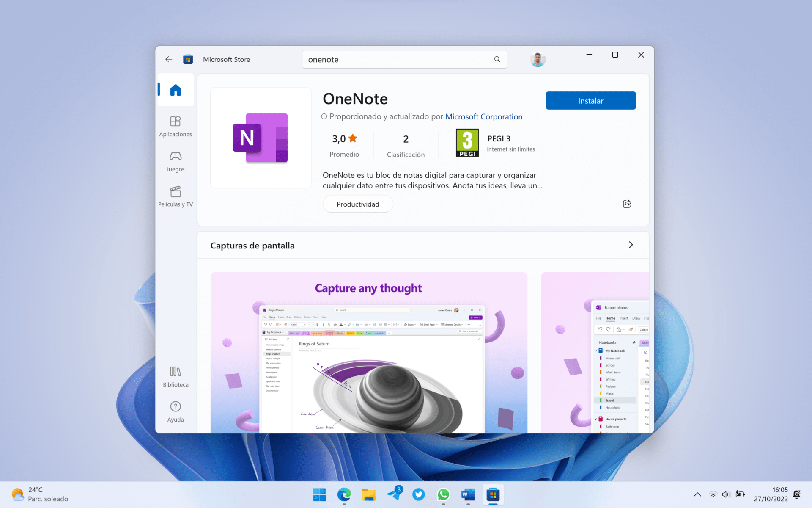This screenshot has width=812, height=508.
Task: Install OneNote with the Instalar button
Action: coord(590,100)
